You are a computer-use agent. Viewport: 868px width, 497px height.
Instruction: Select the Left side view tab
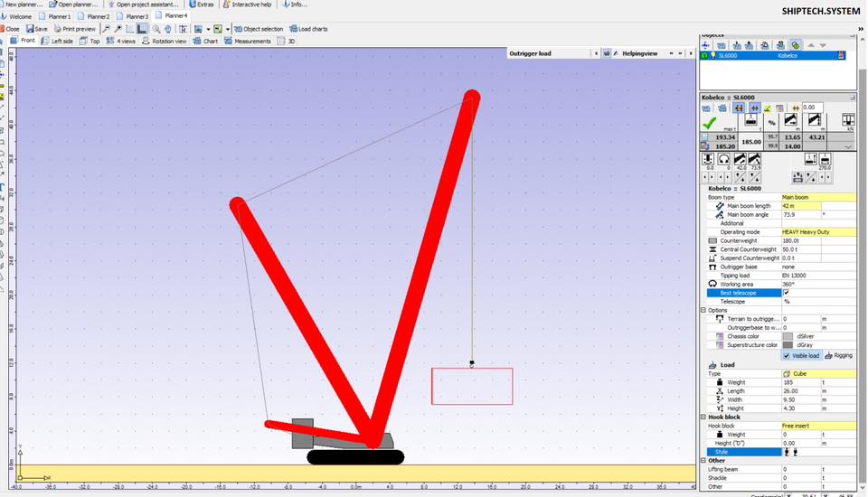pos(57,41)
